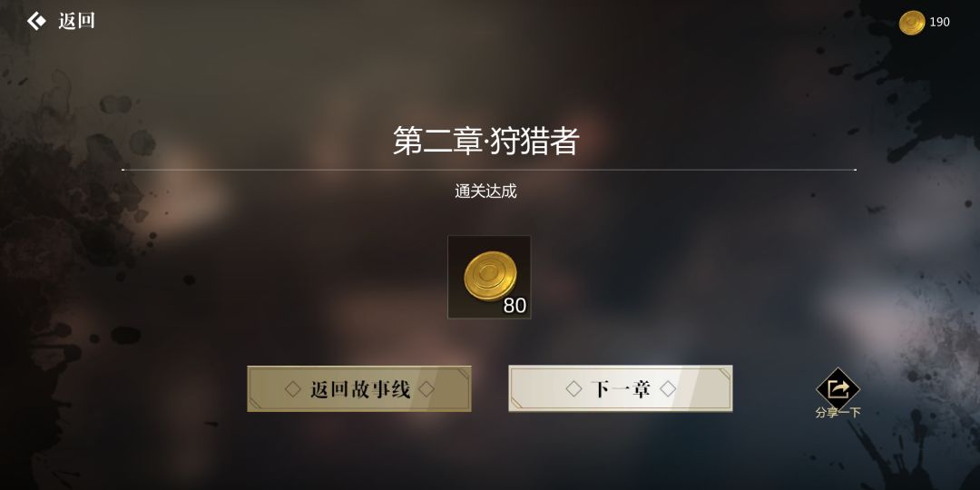Image resolution: width=980 pixels, height=490 pixels.
Task: Click diamond ornament left of 返回故事线 text
Action: pyautogui.click(x=292, y=389)
